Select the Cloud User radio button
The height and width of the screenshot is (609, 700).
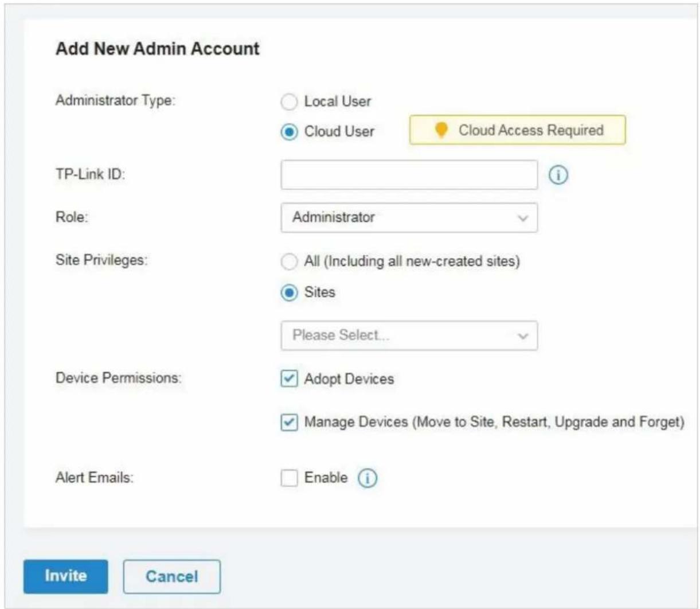click(x=289, y=132)
